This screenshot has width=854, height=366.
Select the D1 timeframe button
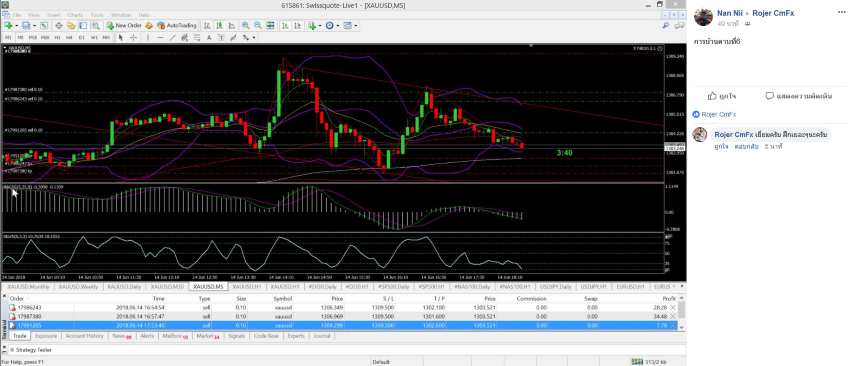pos(82,38)
